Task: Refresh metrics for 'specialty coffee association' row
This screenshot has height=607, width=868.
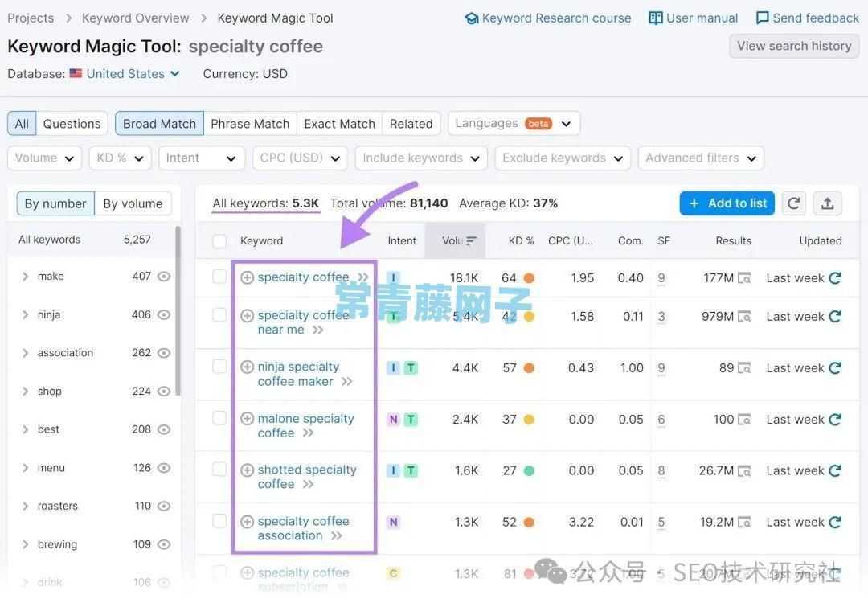Action: 835,522
